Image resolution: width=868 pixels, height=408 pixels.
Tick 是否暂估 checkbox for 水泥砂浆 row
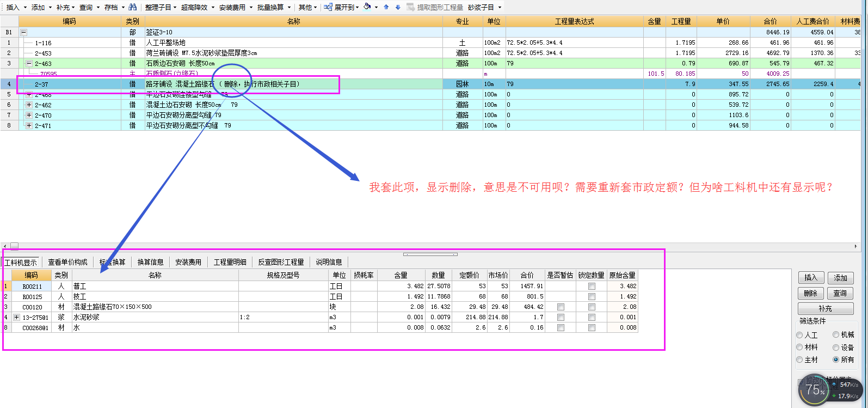tap(561, 317)
